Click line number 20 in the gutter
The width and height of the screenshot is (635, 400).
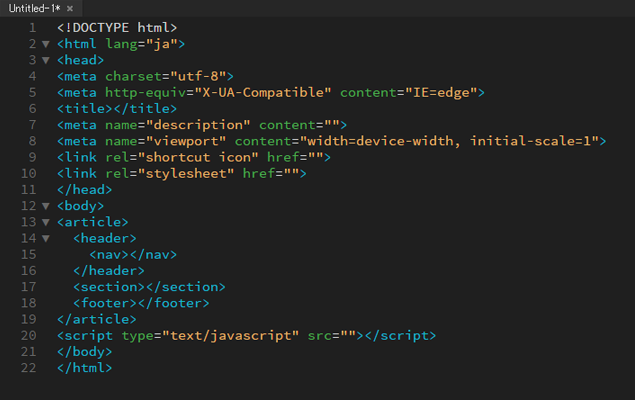pos(28,335)
